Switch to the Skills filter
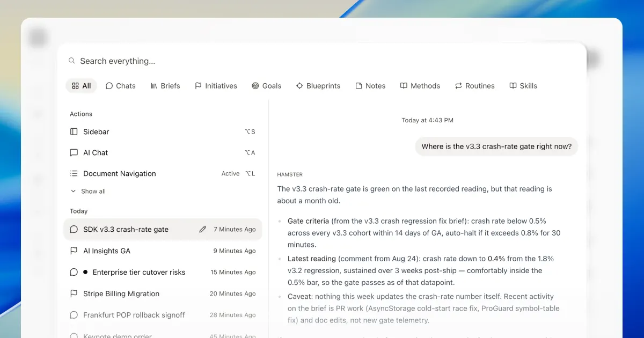 [x=523, y=86]
